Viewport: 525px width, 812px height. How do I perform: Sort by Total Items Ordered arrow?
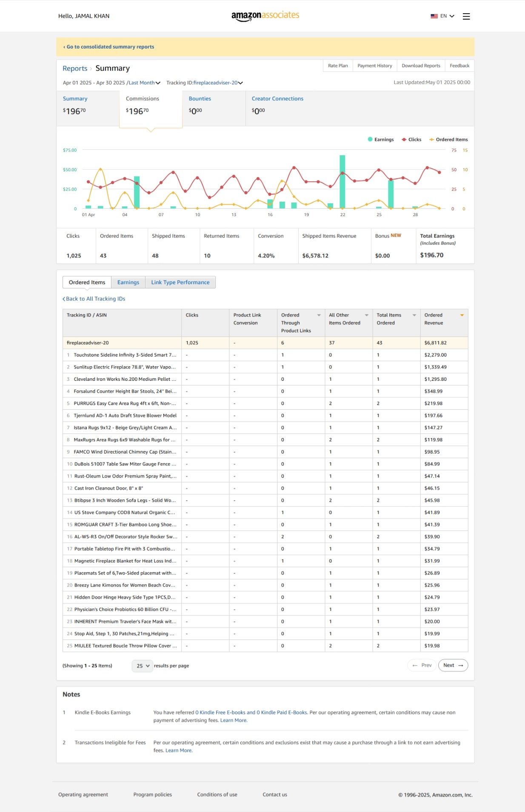point(414,315)
